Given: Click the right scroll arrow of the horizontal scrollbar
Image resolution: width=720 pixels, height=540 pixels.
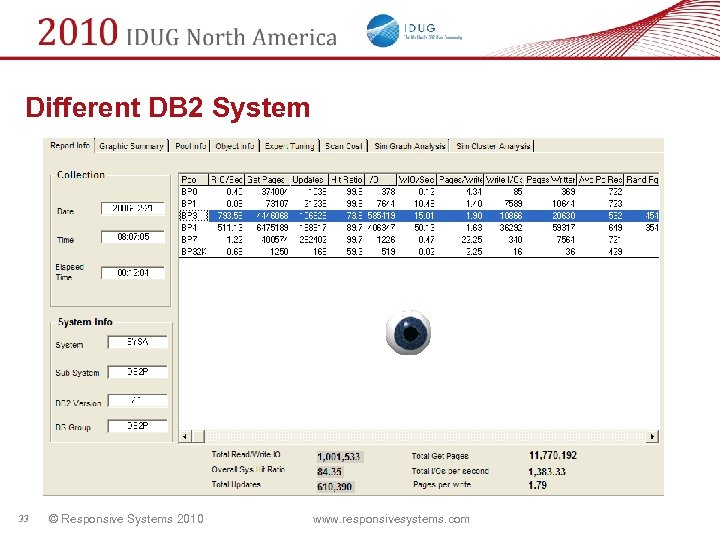Looking at the screenshot, I should click(654, 436).
